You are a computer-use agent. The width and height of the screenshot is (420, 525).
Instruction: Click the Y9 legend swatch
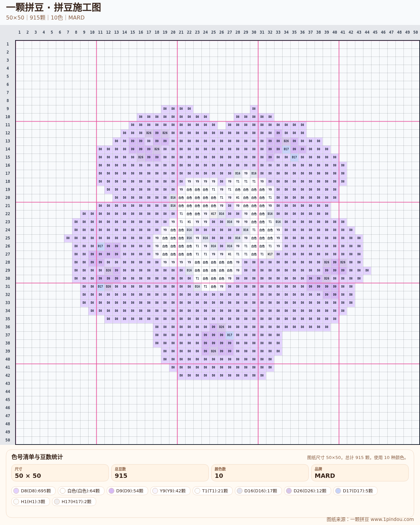point(155,491)
